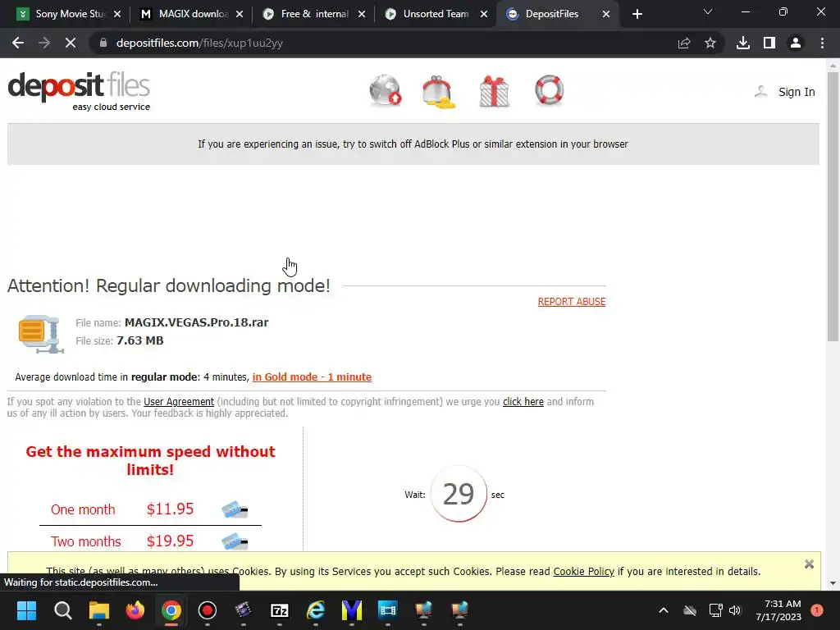Open the Chrome profile icon

tap(796, 43)
